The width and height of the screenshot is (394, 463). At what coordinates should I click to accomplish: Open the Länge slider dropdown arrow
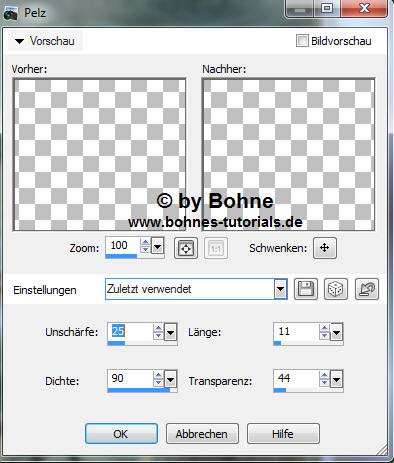tap(336, 332)
